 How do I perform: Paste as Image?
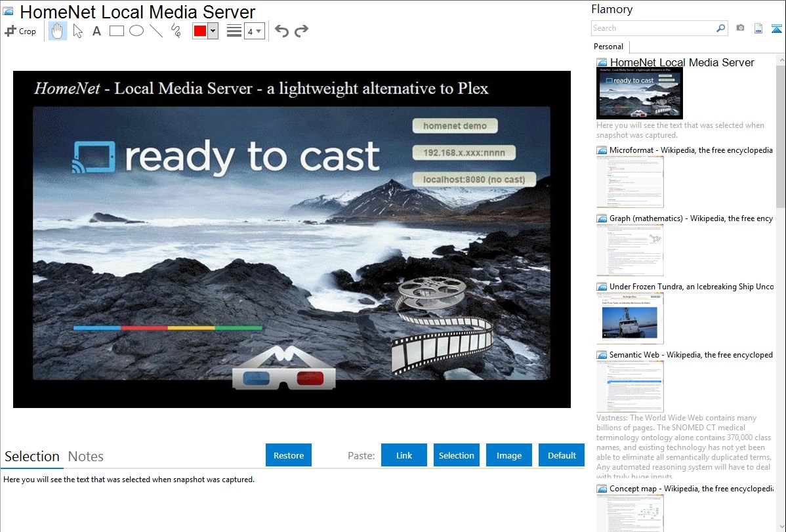509,455
